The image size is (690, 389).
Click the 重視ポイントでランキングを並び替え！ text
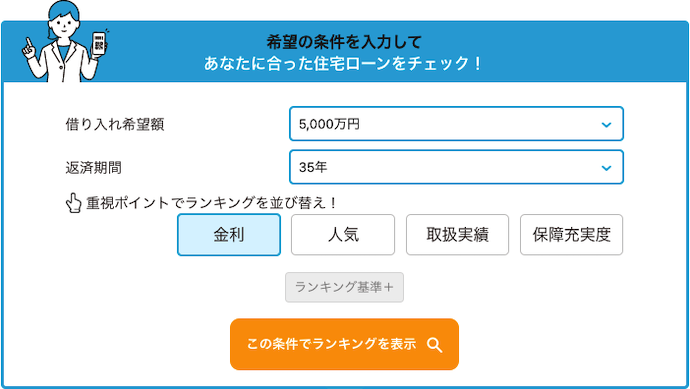(x=211, y=203)
